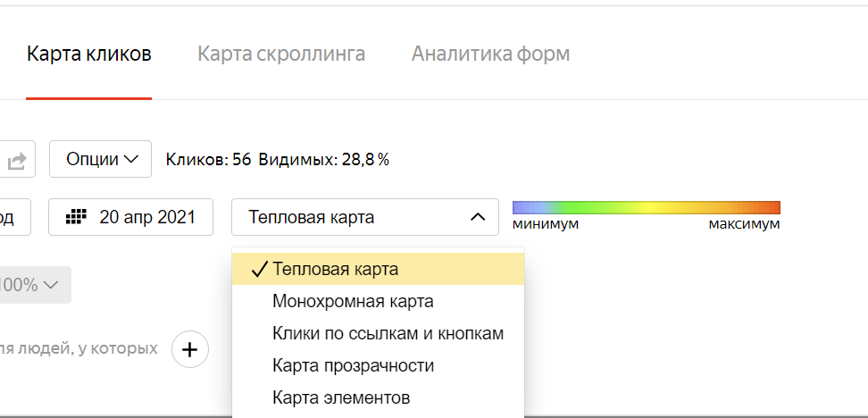Add a segment condition with plus button
The image size is (868, 418).
190,350
